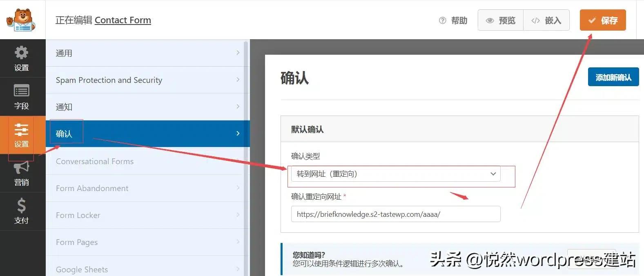Open the Payments dollar sign icon
644x276 pixels.
click(x=22, y=211)
